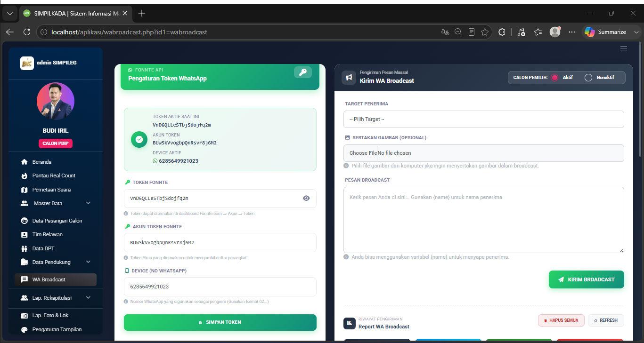Click the camera icon for Lap. Foto
644x343 pixels.
click(24, 315)
